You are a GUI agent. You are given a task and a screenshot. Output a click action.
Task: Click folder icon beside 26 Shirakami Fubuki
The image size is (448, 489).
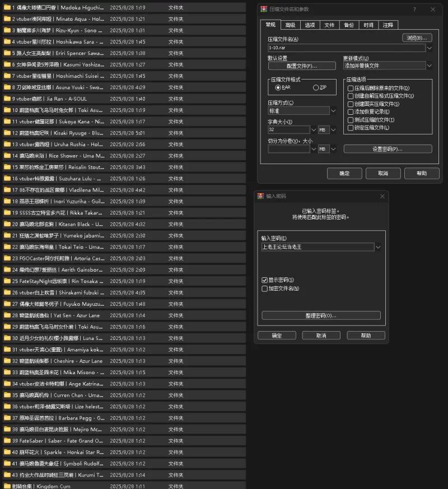[7, 292]
